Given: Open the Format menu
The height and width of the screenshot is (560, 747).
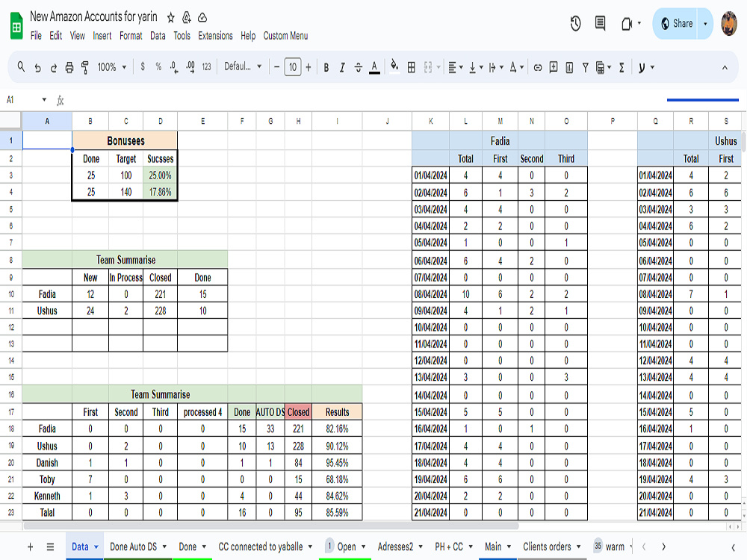Looking at the screenshot, I should [x=131, y=36].
